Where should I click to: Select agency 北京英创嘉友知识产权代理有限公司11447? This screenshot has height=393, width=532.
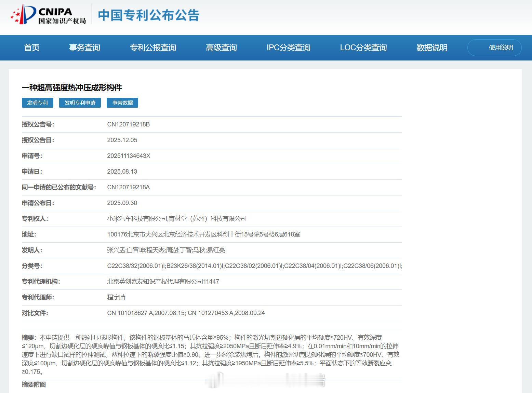(163, 282)
